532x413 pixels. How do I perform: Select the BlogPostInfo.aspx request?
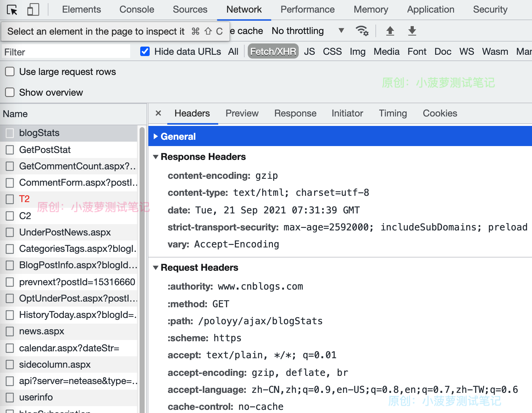tap(69, 265)
